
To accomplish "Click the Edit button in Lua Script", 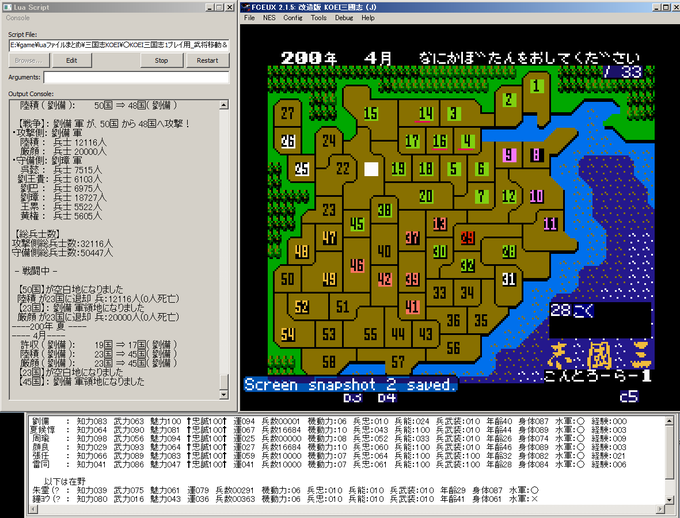I will (x=72, y=60).
